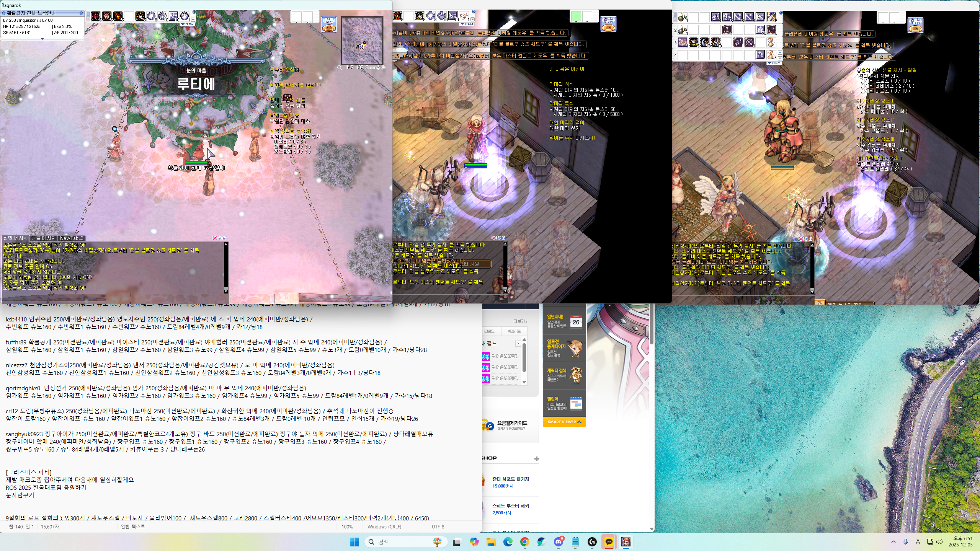Click the plus icon next to SHOP heading
Viewport: 980px width, 551px height.
coord(536,458)
